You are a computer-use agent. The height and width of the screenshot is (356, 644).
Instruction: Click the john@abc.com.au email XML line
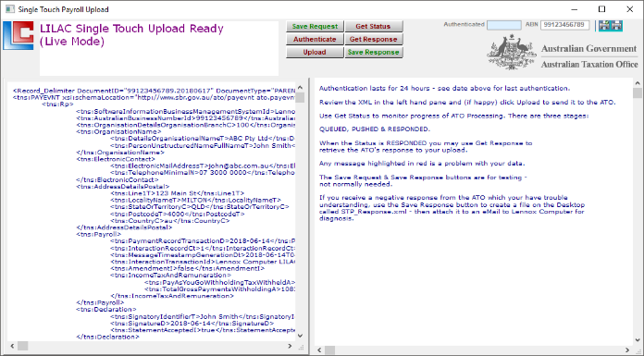203,166
